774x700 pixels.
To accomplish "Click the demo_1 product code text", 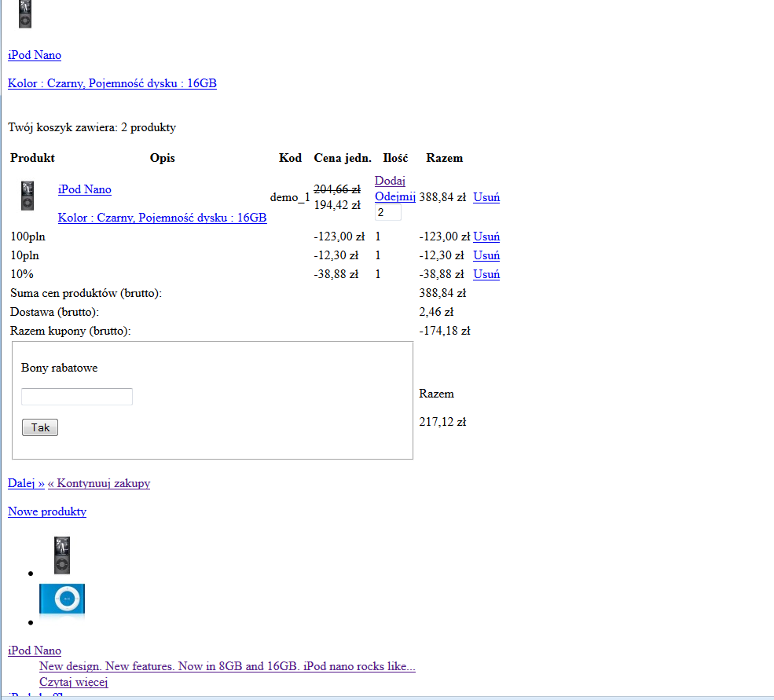I will click(290, 197).
